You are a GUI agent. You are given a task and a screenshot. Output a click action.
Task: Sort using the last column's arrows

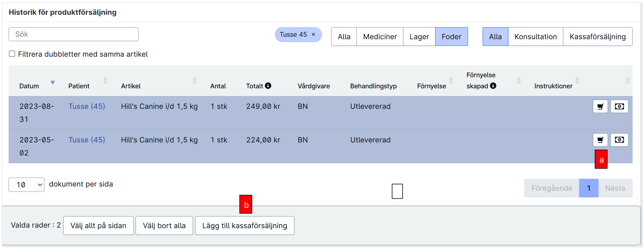pos(628,81)
